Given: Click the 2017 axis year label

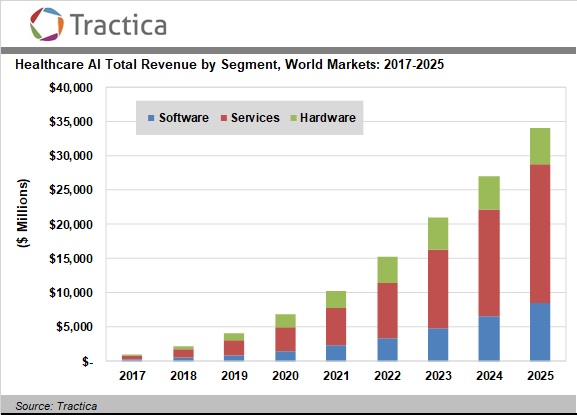Looking at the screenshot, I should 132,376.
